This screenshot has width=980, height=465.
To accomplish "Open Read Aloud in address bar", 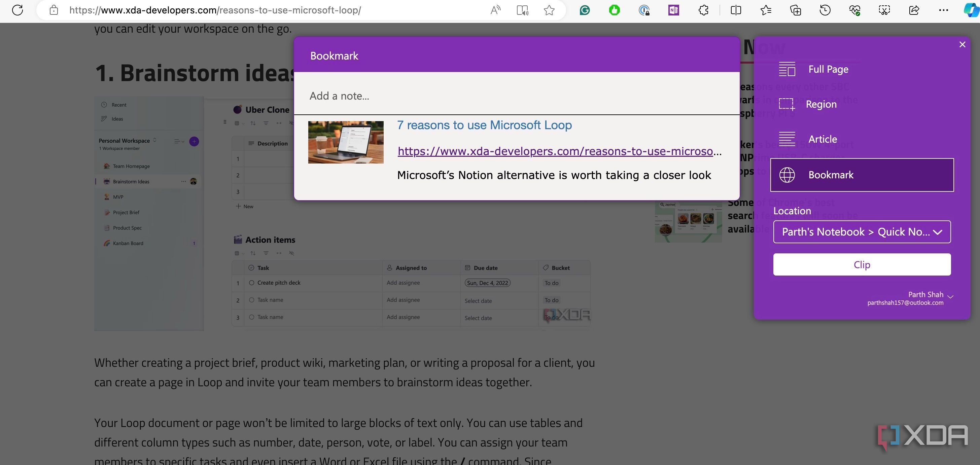I will (x=495, y=10).
